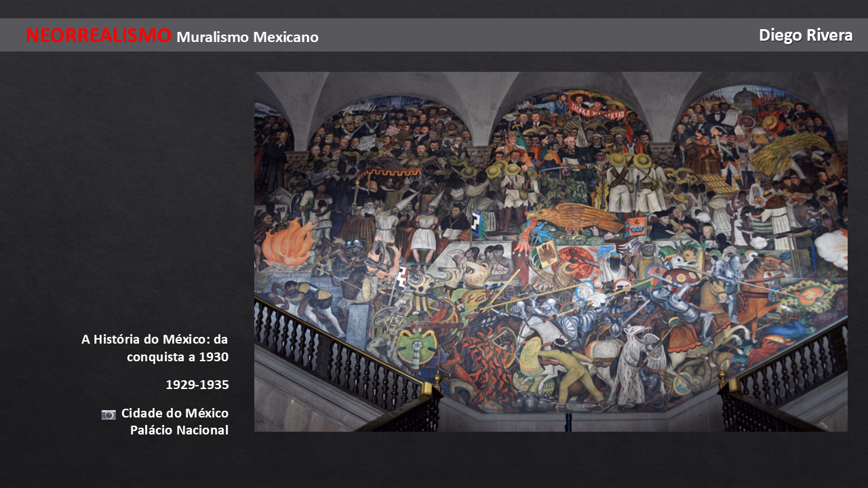The width and height of the screenshot is (868, 488).
Task: Click the Cidade do México location text
Action: click(x=175, y=413)
